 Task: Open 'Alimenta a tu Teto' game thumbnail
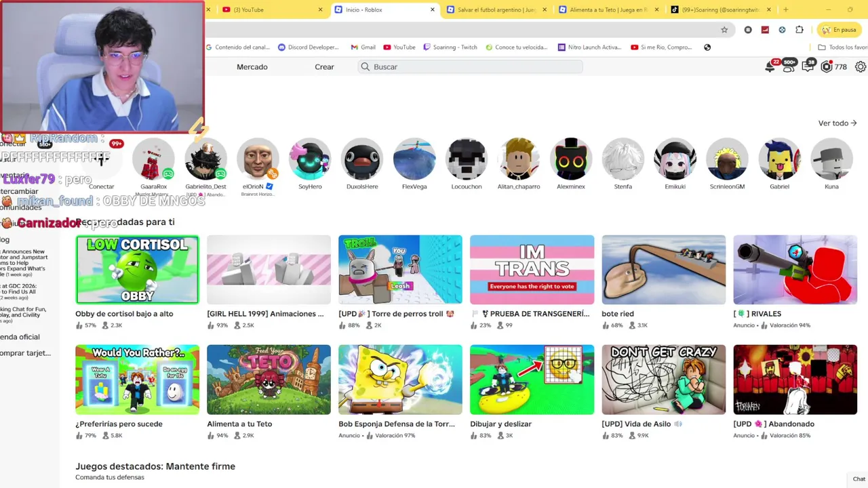pyautogui.click(x=269, y=380)
